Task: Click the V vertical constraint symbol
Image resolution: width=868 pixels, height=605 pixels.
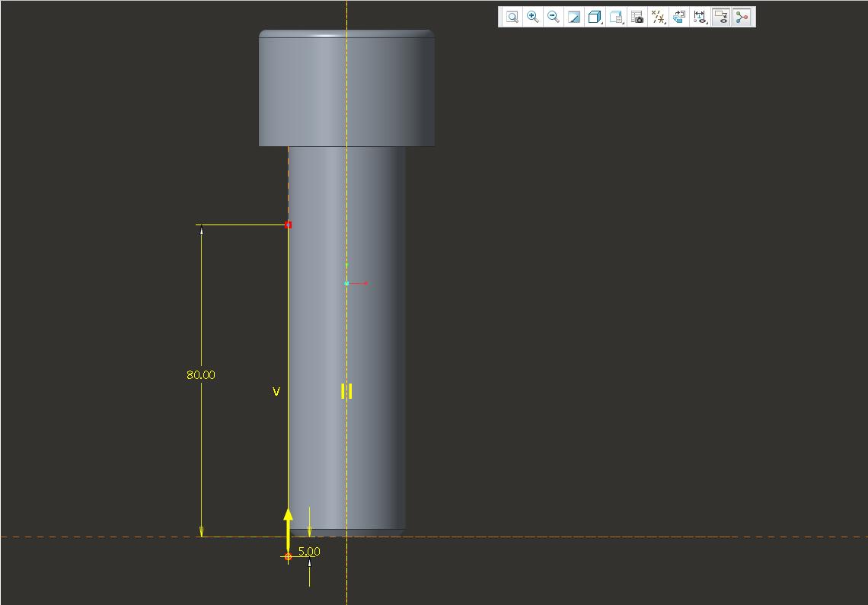Action: [x=276, y=391]
